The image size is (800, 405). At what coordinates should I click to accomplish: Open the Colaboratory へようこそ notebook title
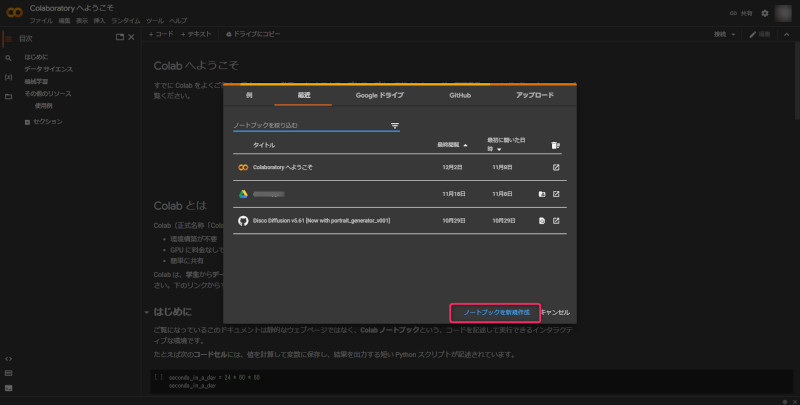pos(283,167)
